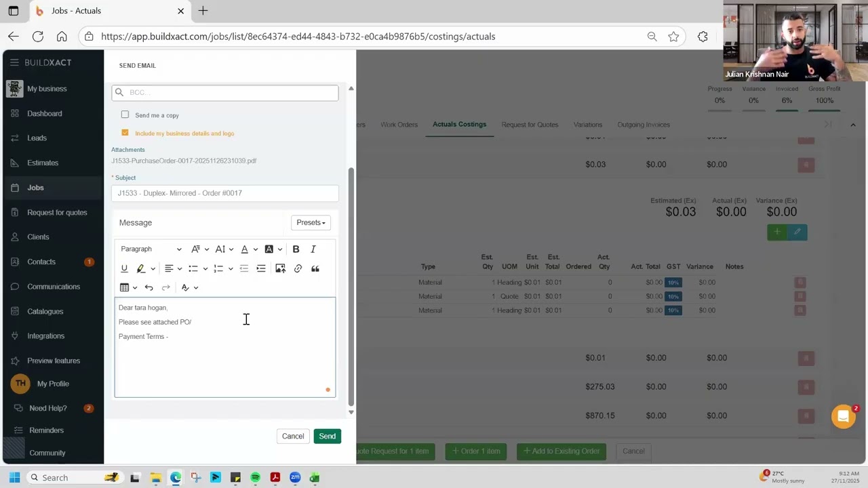Expand the font family dropdown arrow

pos(206,249)
